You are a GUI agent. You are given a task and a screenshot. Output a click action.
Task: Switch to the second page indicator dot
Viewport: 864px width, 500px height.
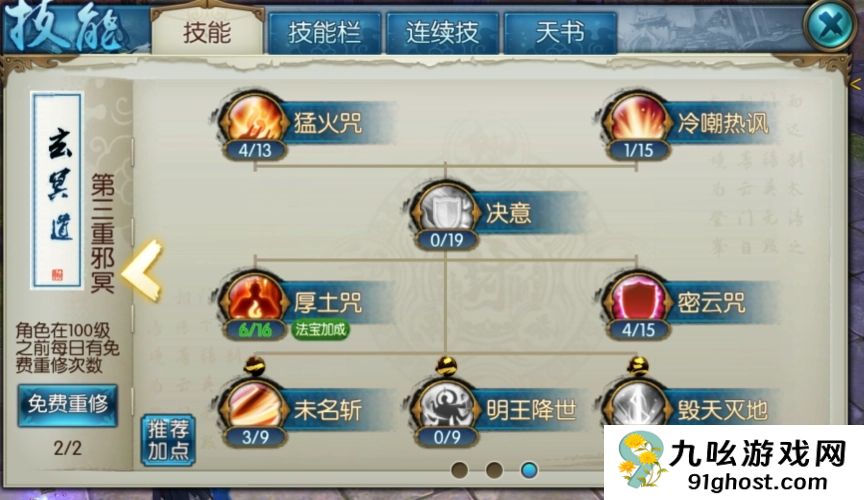click(x=494, y=470)
